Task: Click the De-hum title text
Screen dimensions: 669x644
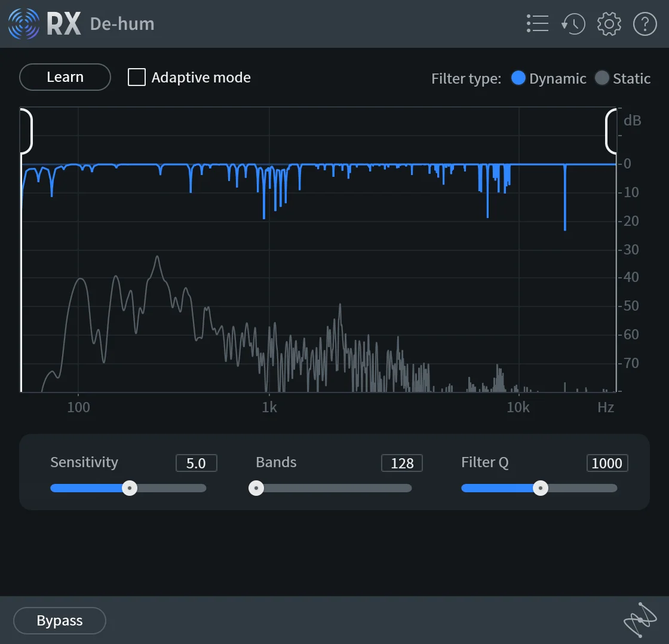Action: point(122,24)
